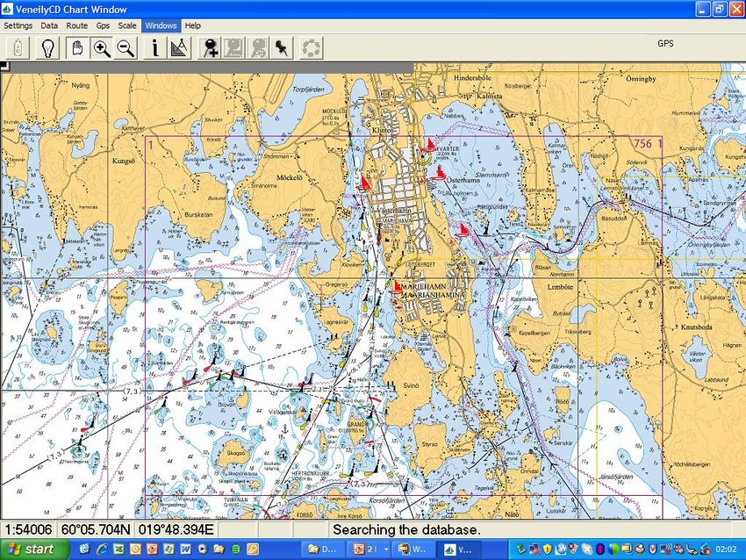Click the Burskatan label on chart
Screen dimensions: 746x560
pos(198,214)
